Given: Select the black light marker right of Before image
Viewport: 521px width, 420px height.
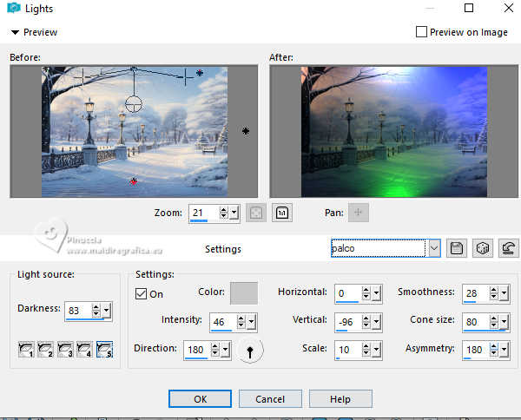Looking at the screenshot, I should pos(246,131).
